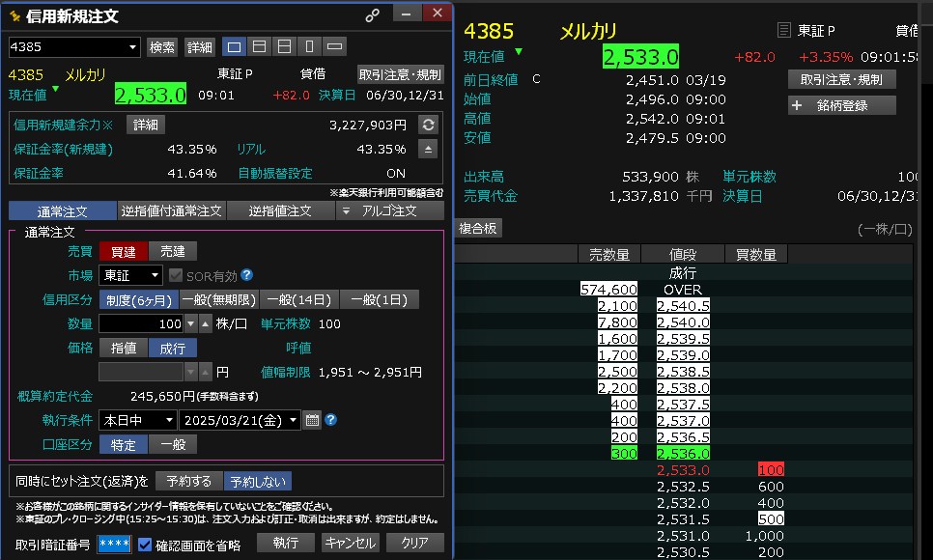The image size is (933, 560).
Task: Select 制度(6ヶ月) credit type
Action: point(139,300)
